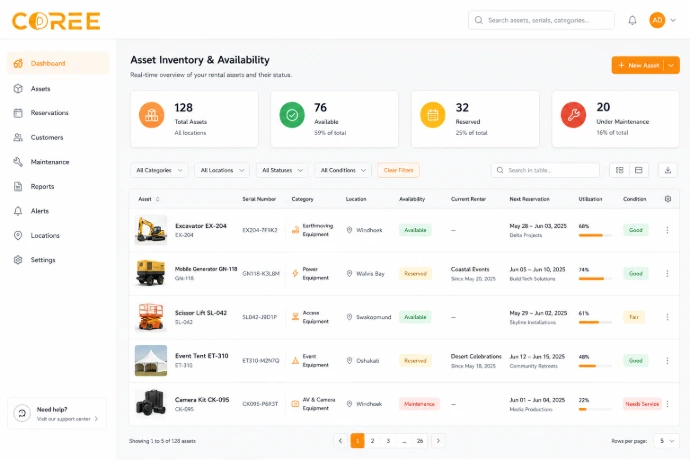Open the Camera Kit CK-095 thumbnail
The width and height of the screenshot is (690, 460).
pos(151,403)
